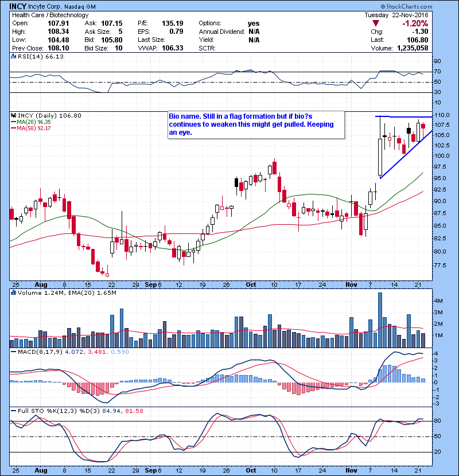Click the red down-arrow change indicator
This screenshot has height=476, width=459.
point(376,24)
